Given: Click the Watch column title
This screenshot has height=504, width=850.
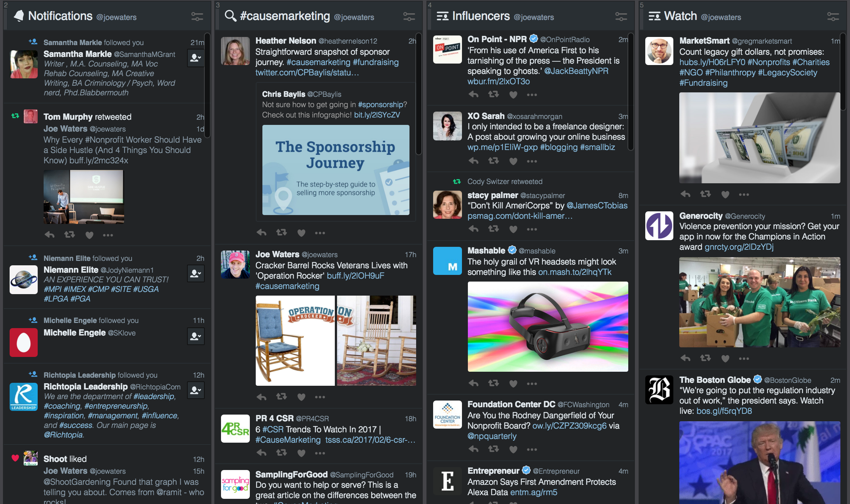Looking at the screenshot, I should point(680,16).
